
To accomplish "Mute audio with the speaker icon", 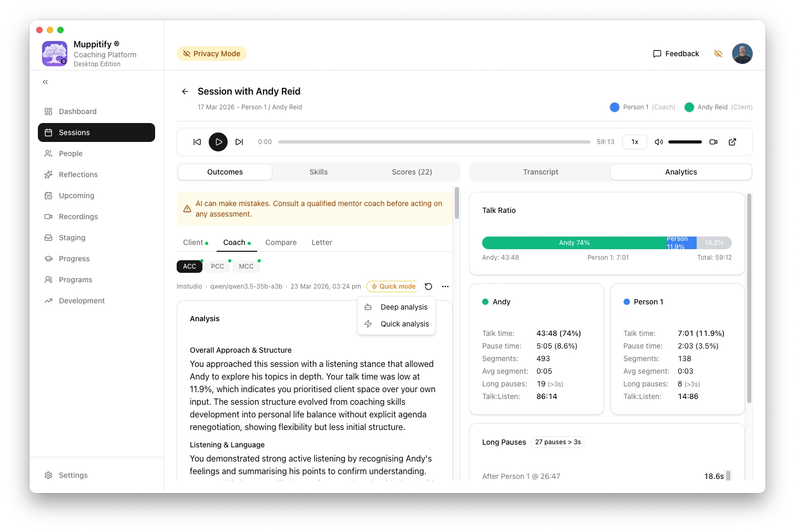I will (658, 142).
